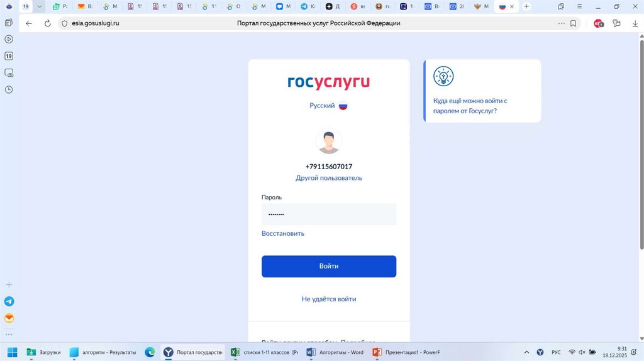
Task: Open Загрузки window from taskbar
Action: click(43, 352)
